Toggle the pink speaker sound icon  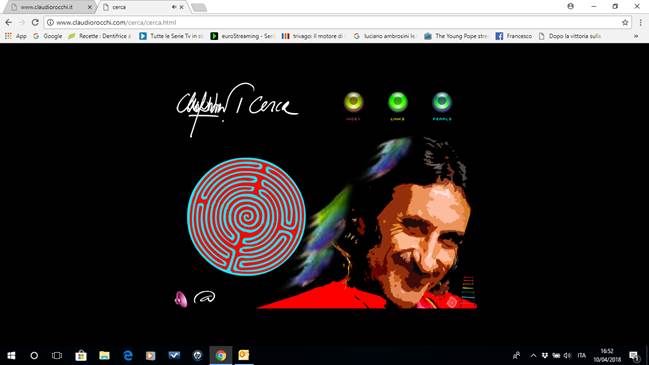180,299
